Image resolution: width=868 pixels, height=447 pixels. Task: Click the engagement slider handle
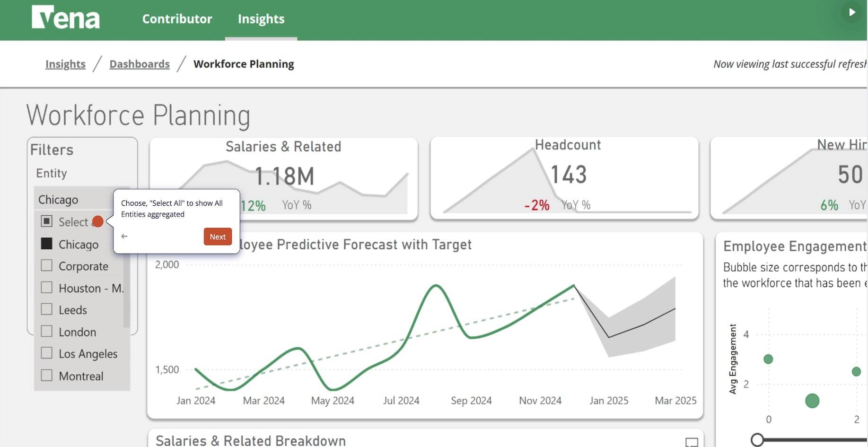click(x=757, y=440)
